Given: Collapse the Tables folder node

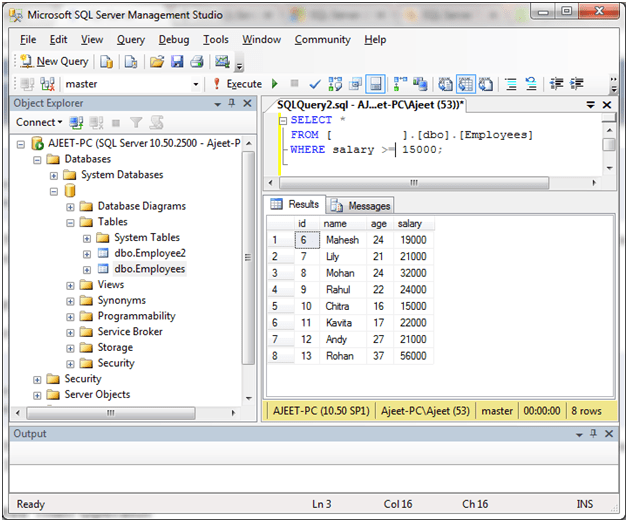Looking at the screenshot, I should click(x=71, y=222).
